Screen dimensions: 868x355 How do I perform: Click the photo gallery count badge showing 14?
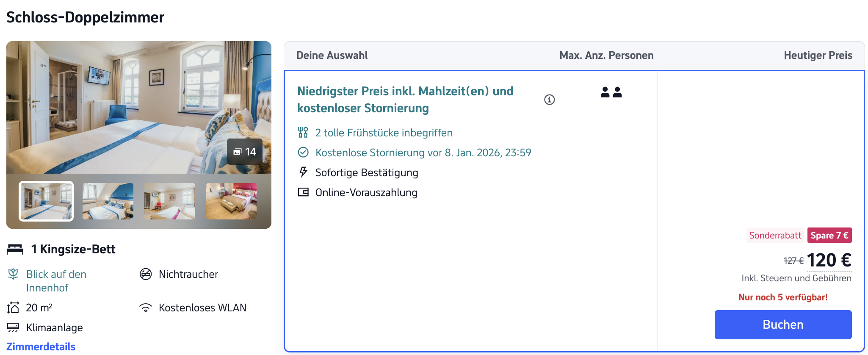(x=245, y=152)
